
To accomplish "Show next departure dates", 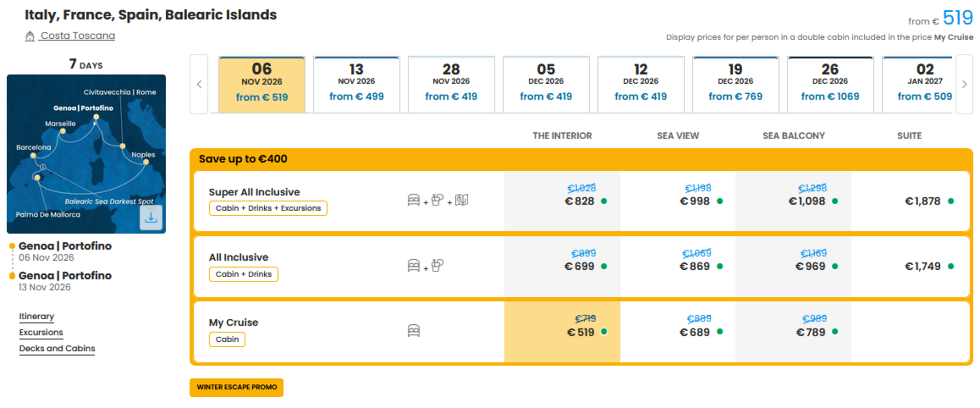I will pyautogui.click(x=964, y=84).
